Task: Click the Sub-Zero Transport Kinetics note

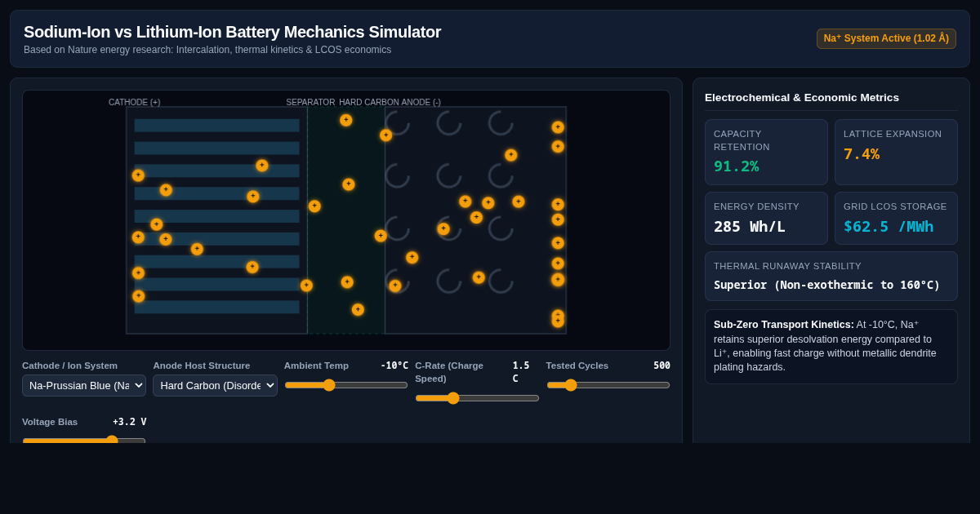Action: pyautogui.click(x=831, y=346)
